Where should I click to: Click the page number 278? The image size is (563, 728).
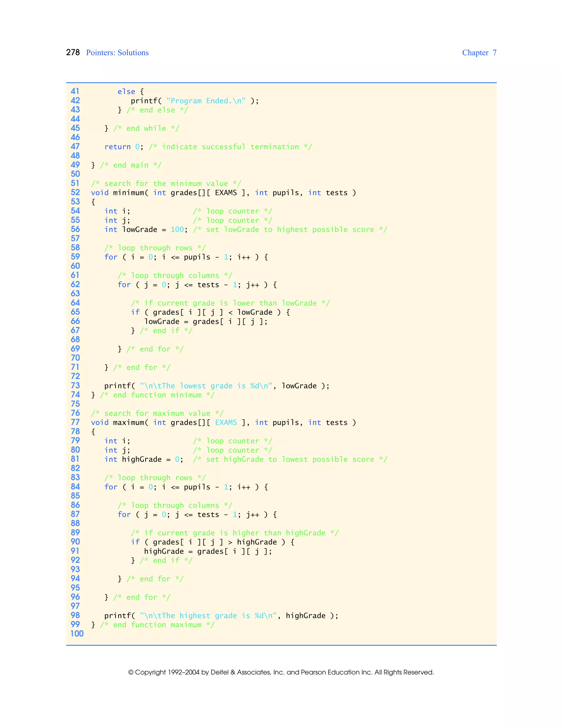(x=73, y=52)
